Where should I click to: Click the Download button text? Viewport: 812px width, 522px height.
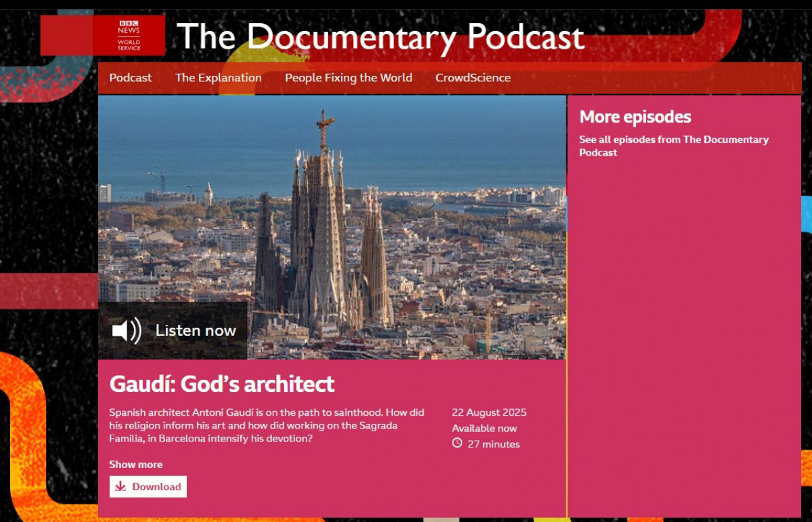point(156,487)
